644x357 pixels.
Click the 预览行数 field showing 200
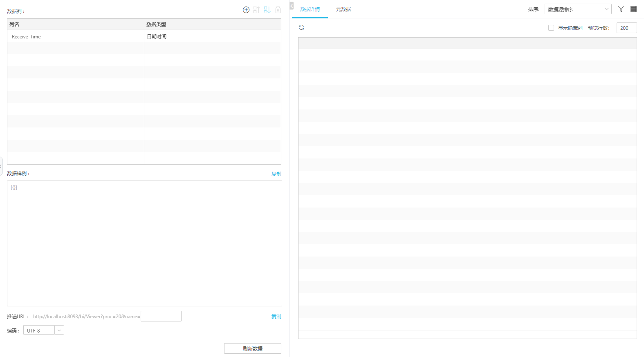626,28
